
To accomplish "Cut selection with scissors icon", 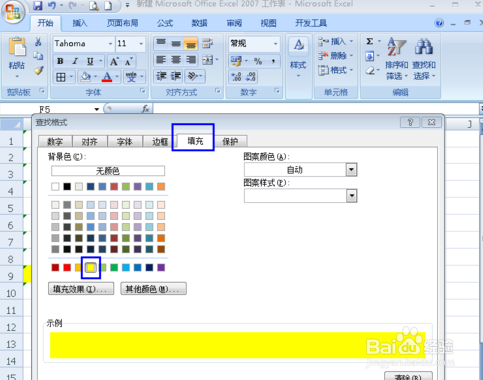I will pyautogui.click(x=38, y=42).
